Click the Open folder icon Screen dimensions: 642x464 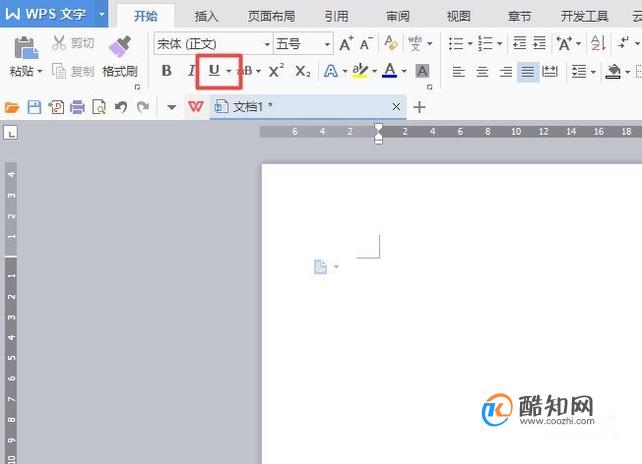click(x=12, y=107)
